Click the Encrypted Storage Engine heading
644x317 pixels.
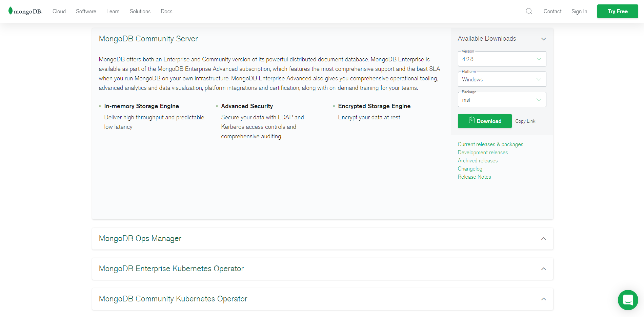(374, 106)
